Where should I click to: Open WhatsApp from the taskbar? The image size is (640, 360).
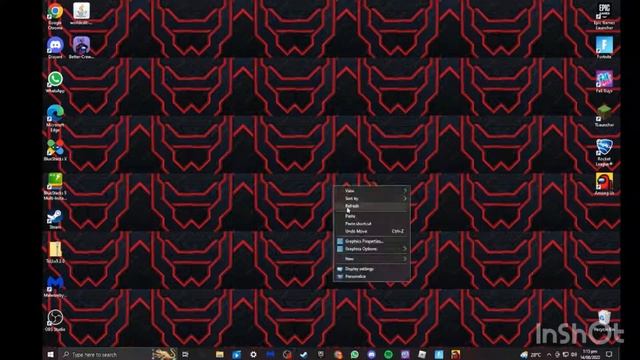[354, 354]
